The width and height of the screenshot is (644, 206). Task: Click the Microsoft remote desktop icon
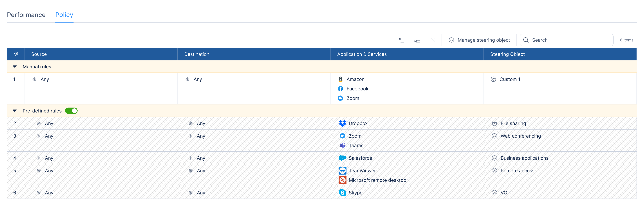point(342,180)
